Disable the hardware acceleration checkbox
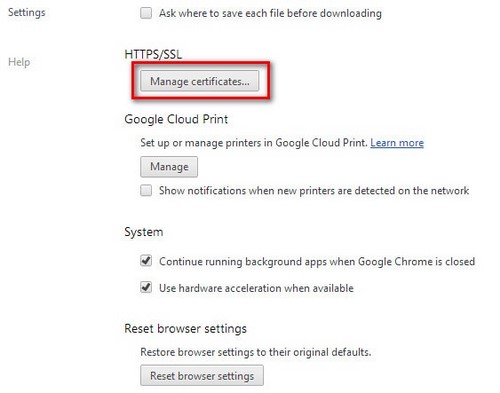Viewport: 500px width, 393px height. (146, 287)
